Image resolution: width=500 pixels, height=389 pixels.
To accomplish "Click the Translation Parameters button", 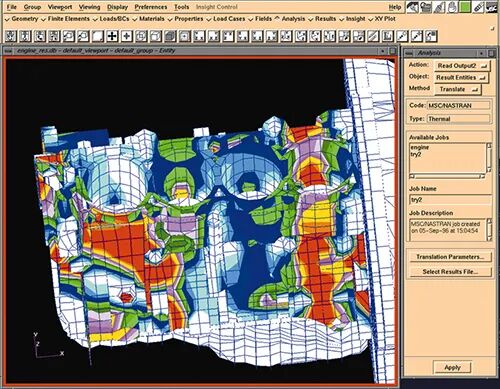I will point(450,257).
